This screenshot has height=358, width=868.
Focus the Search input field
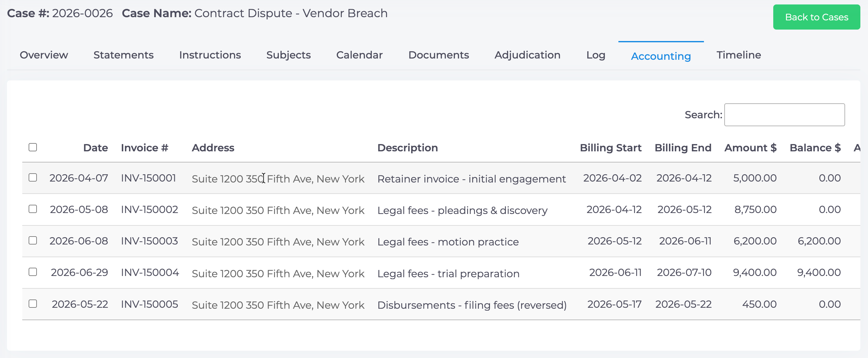784,115
